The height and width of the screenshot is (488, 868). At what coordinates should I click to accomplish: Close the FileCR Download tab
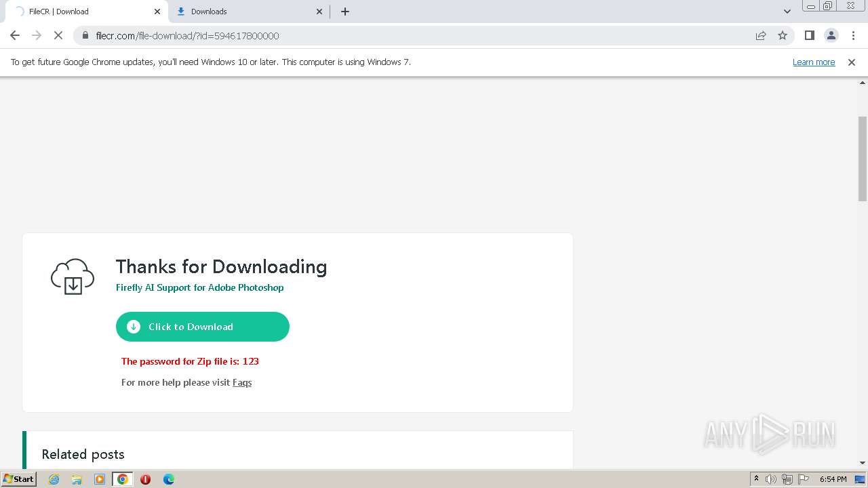[157, 12]
